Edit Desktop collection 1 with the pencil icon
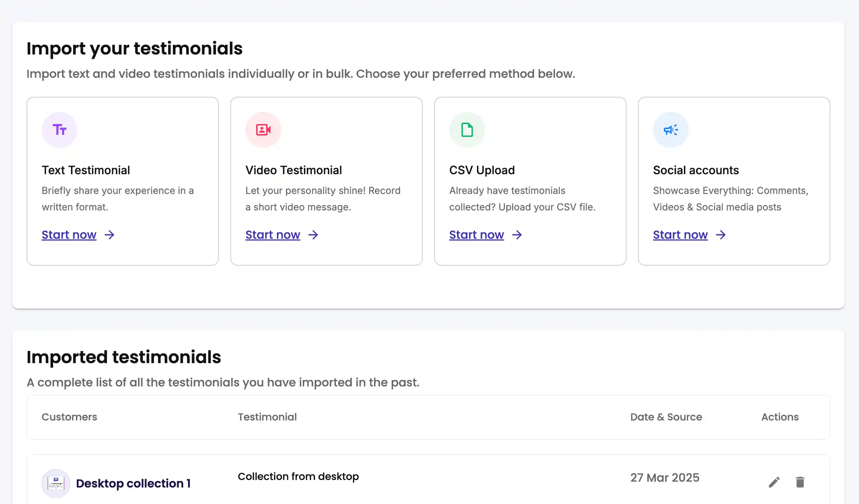 pos(774,482)
